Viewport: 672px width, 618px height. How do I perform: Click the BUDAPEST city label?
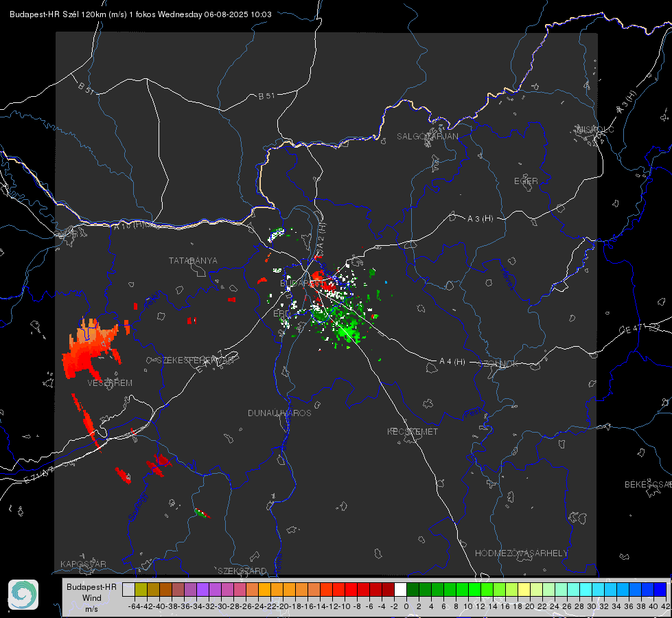(302, 283)
